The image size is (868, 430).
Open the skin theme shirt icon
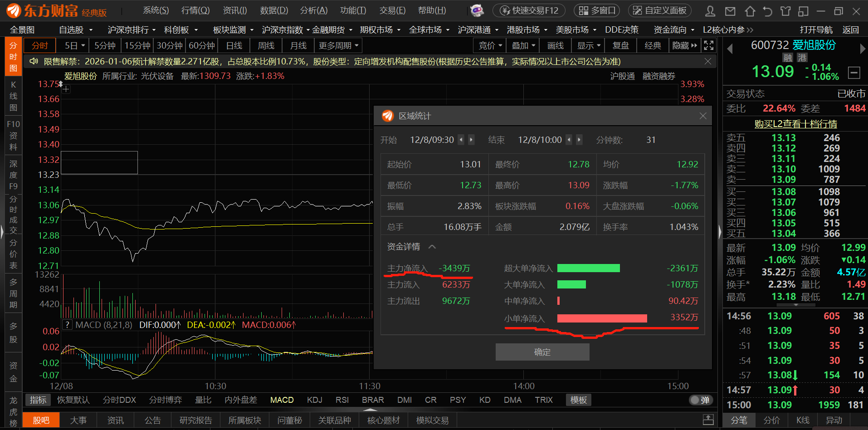[785, 11]
